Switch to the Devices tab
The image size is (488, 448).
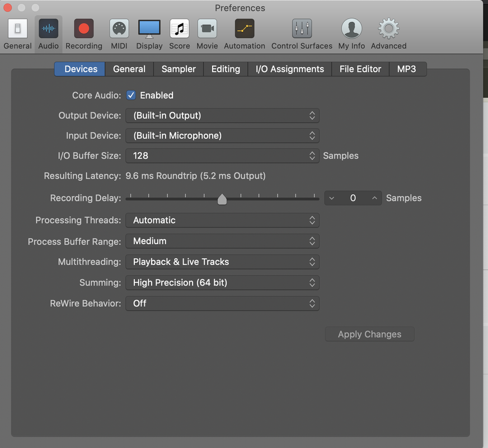point(79,69)
